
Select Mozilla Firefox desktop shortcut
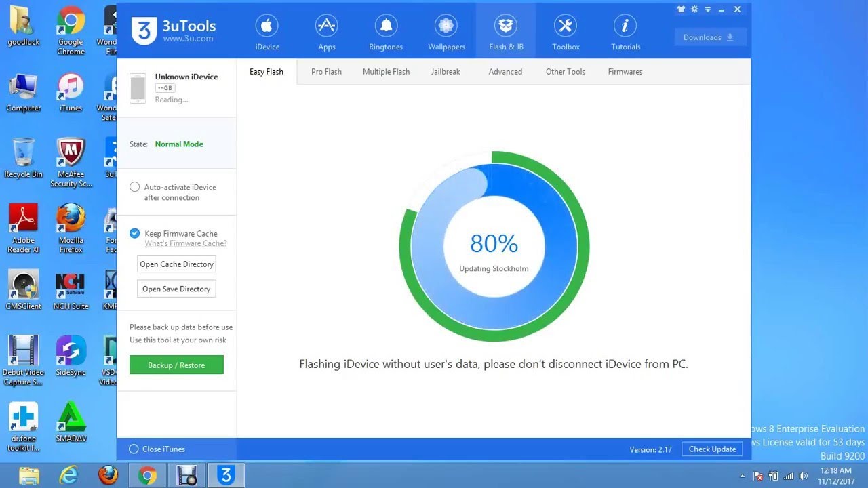tap(71, 229)
